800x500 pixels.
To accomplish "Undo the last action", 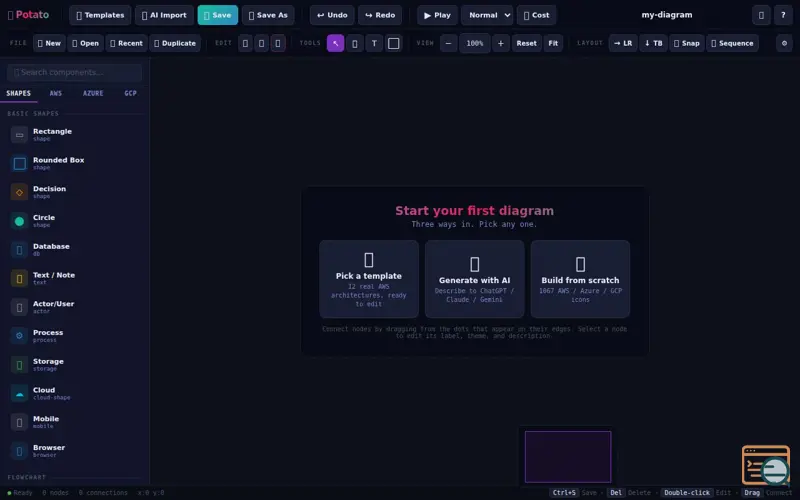I will (332, 15).
